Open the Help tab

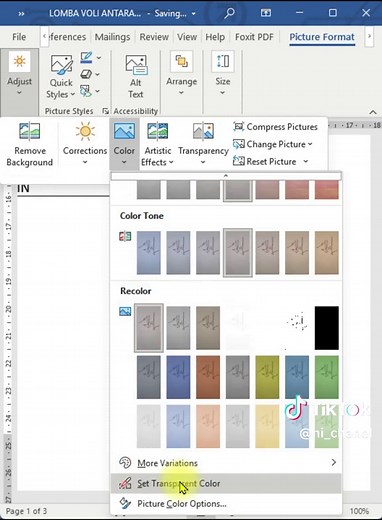pyautogui.click(x=215, y=37)
